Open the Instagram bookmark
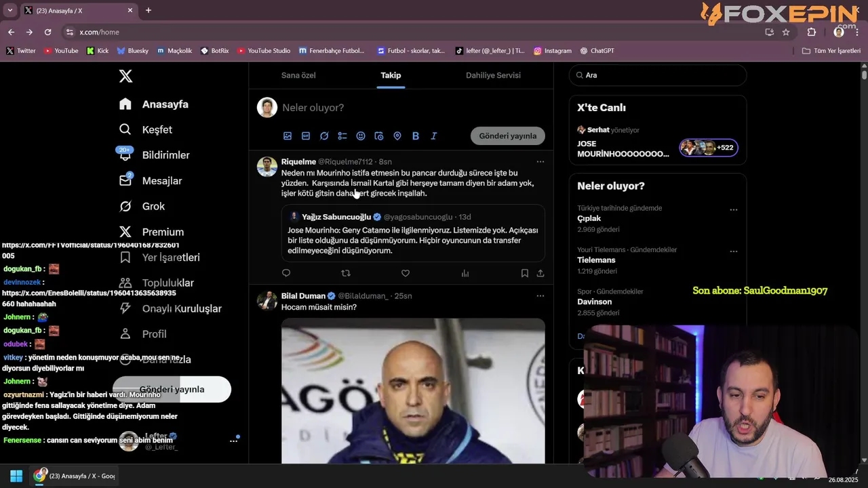This screenshot has width=868, height=488. 553,51
